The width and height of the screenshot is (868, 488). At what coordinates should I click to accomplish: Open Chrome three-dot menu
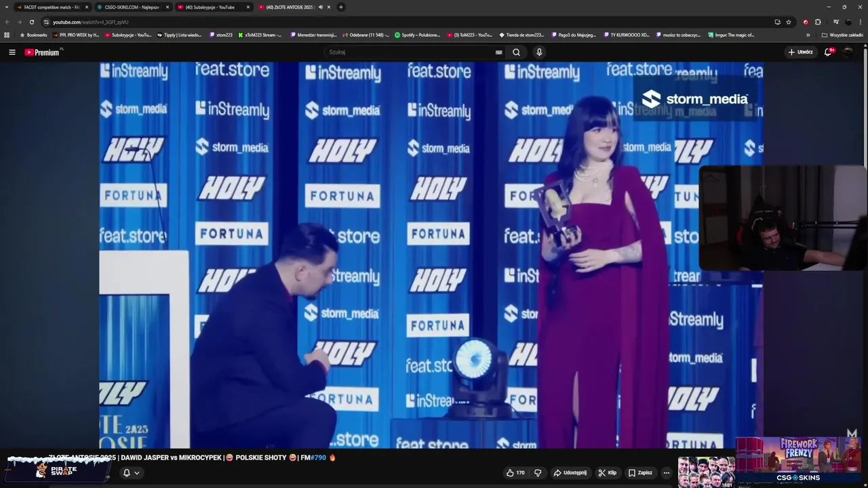[860, 22]
